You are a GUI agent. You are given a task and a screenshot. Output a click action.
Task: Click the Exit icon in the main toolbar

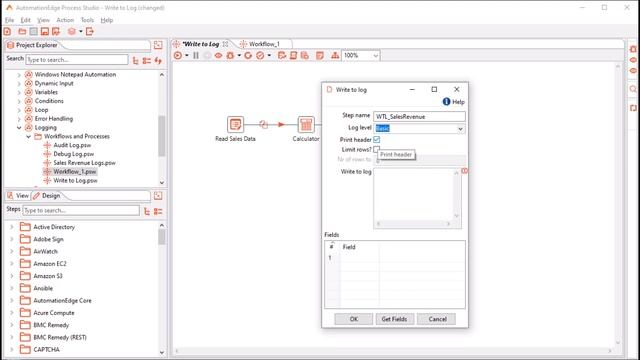point(90,31)
